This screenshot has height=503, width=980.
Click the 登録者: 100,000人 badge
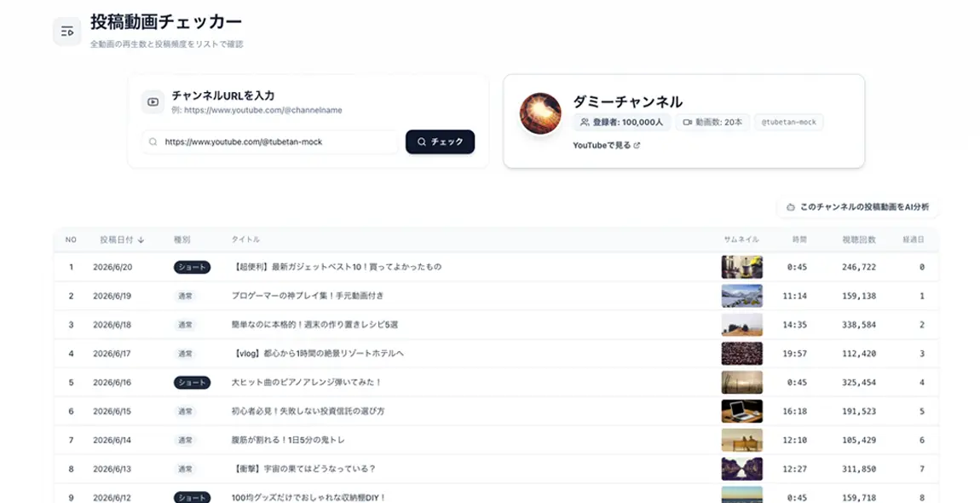click(x=622, y=122)
